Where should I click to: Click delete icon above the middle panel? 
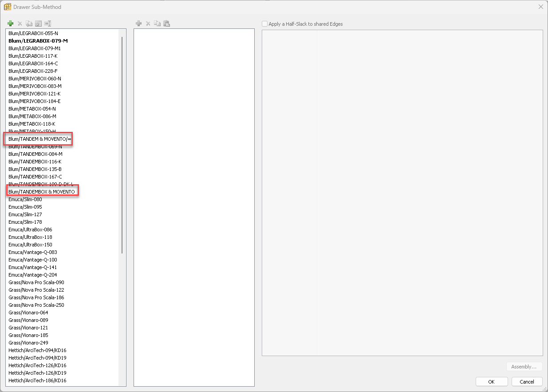tap(148, 24)
